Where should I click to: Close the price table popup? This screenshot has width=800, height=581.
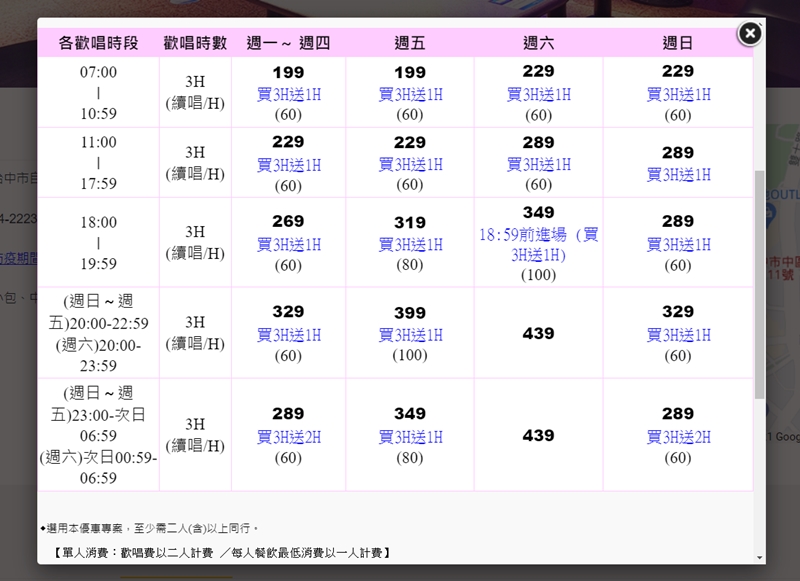750,33
